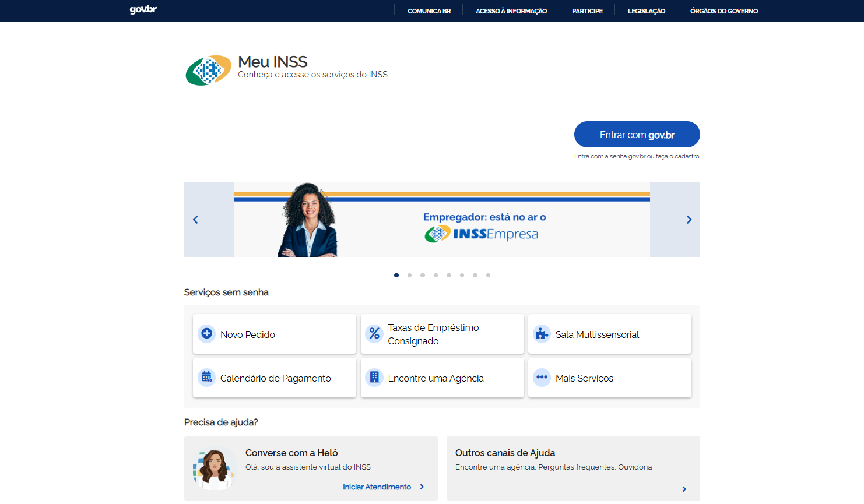
Task: Select the third carousel dot
Action: (423, 275)
